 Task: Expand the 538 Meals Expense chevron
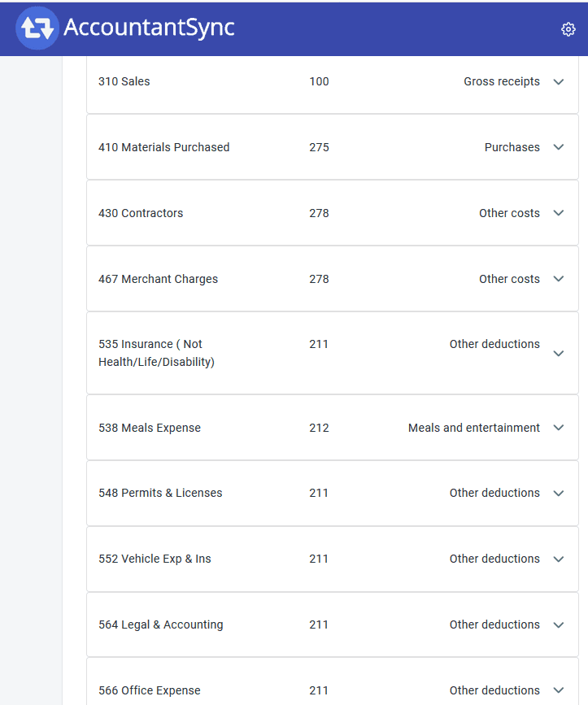559,428
